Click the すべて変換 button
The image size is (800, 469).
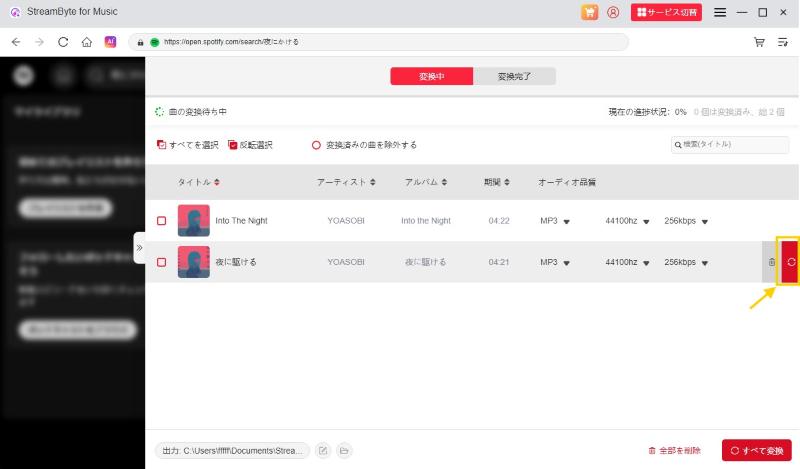click(x=757, y=451)
